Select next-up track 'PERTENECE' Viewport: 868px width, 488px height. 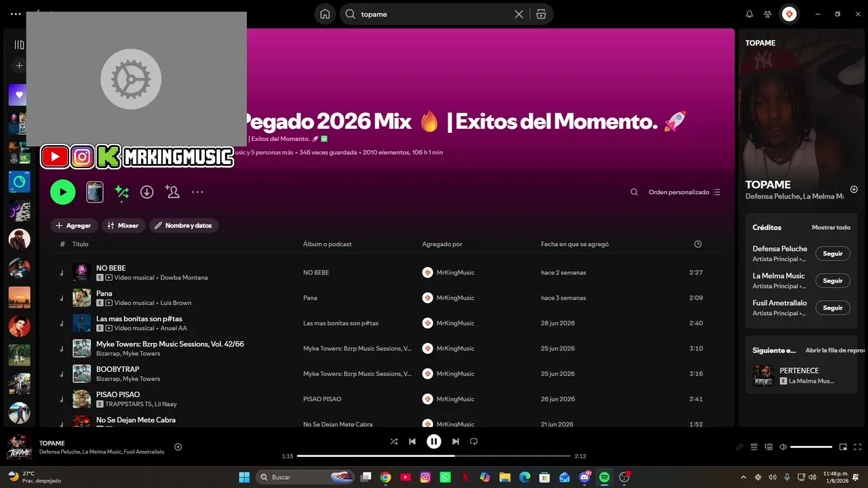799,371
